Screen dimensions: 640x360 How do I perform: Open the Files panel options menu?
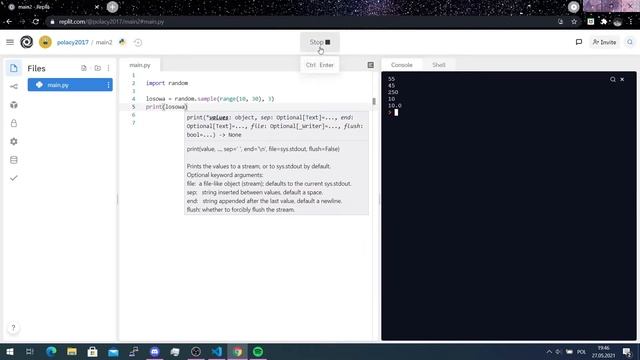click(108, 68)
